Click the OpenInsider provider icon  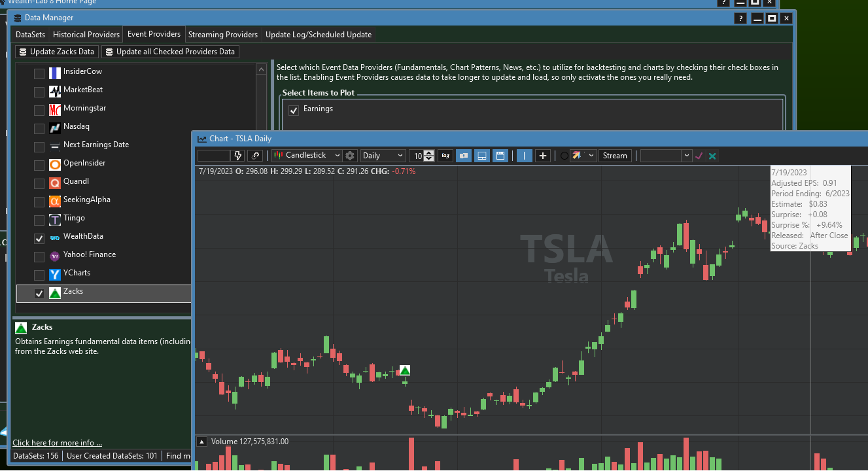coord(55,164)
